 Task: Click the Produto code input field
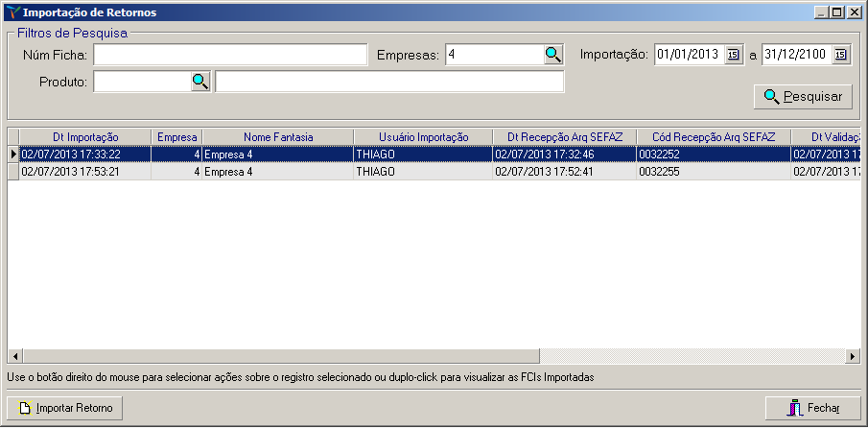pos(141,82)
